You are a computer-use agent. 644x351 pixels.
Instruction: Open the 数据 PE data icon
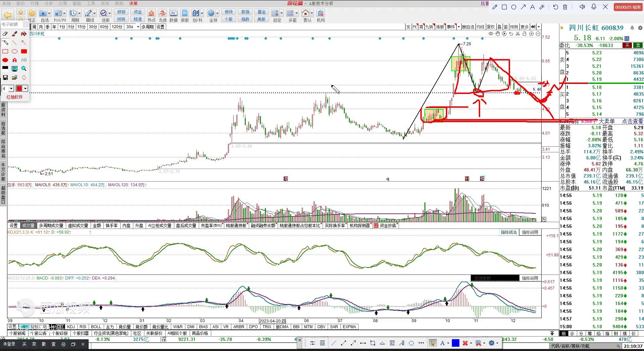pos(173,13)
